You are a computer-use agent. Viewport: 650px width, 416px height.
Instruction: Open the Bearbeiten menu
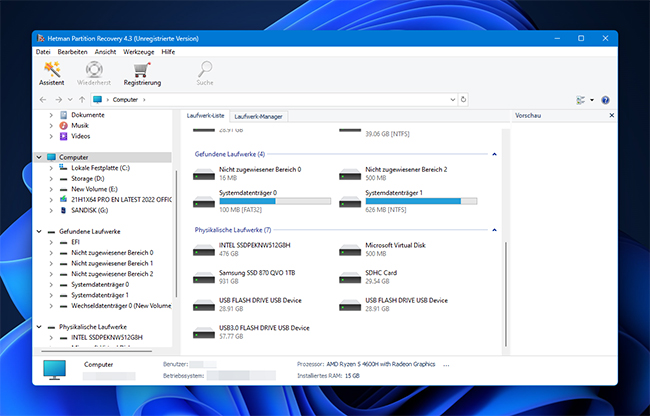tap(73, 52)
